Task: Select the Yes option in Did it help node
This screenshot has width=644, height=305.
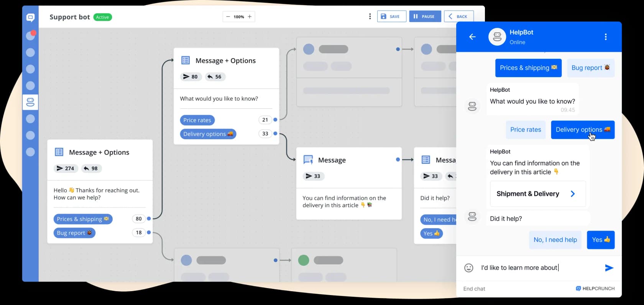Action: pyautogui.click(x=431, y=233)
